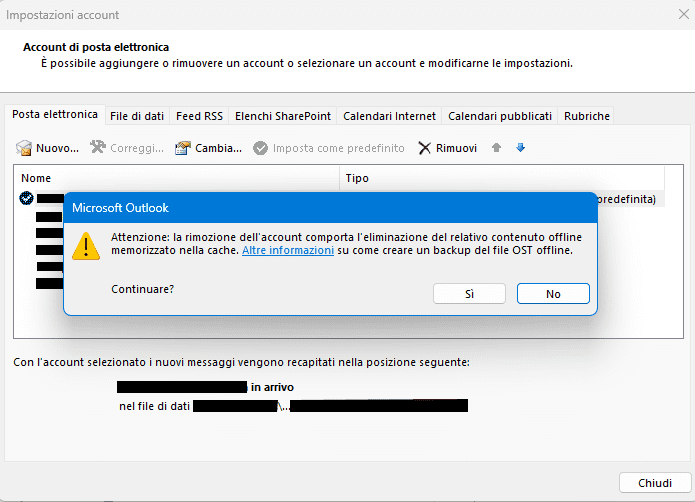The image size is (695, 502).
Task: Click the Imposta come predefinito checkmark icon
Action: (260, 148)
